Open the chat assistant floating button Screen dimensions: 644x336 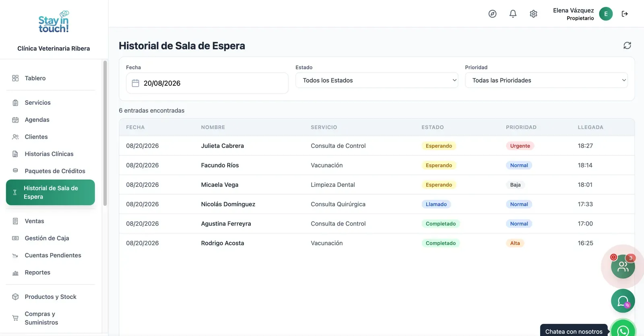coord(623,301)
